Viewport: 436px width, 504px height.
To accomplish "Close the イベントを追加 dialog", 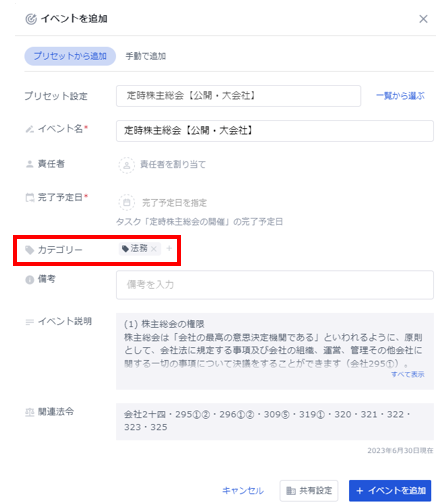I will click(423, 19).
